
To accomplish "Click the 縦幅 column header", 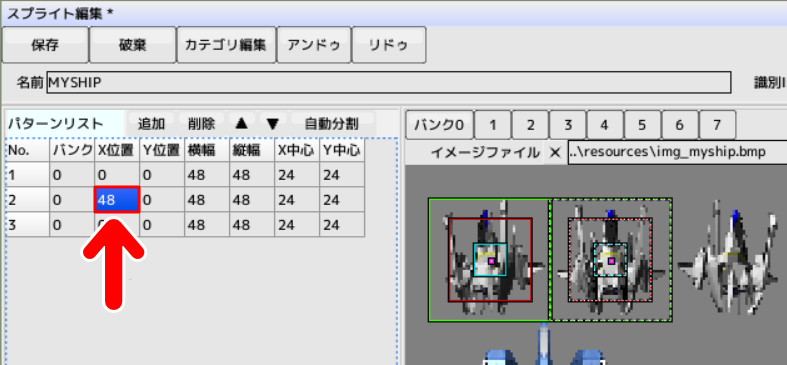I will tap(252, 150).
